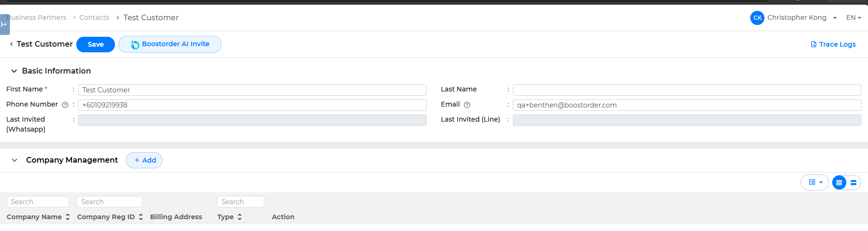Click the CK user avatar
This screenshot has width=868, height=231.
coord(757,18)
